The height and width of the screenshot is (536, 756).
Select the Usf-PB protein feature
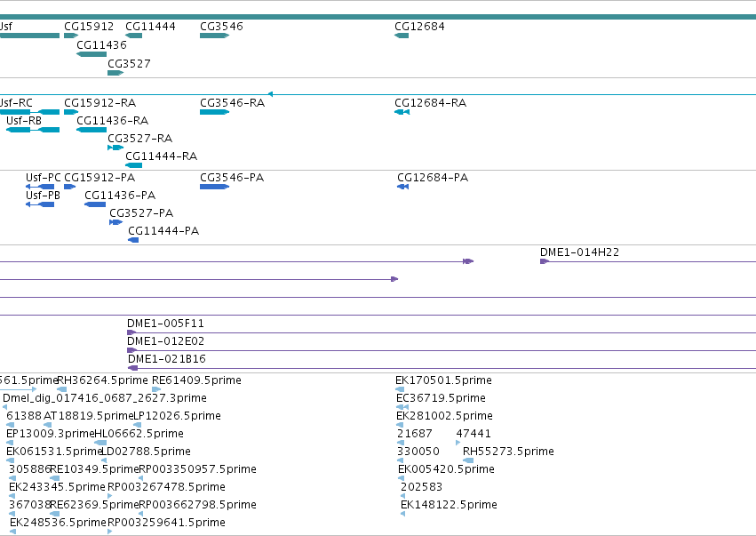[x=40, y=204]
